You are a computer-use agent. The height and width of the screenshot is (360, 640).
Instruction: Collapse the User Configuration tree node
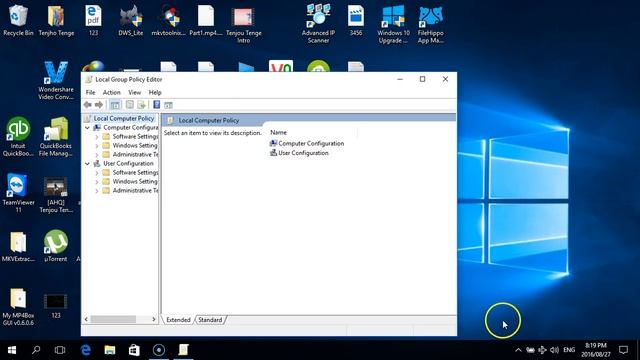click(87, 164)
